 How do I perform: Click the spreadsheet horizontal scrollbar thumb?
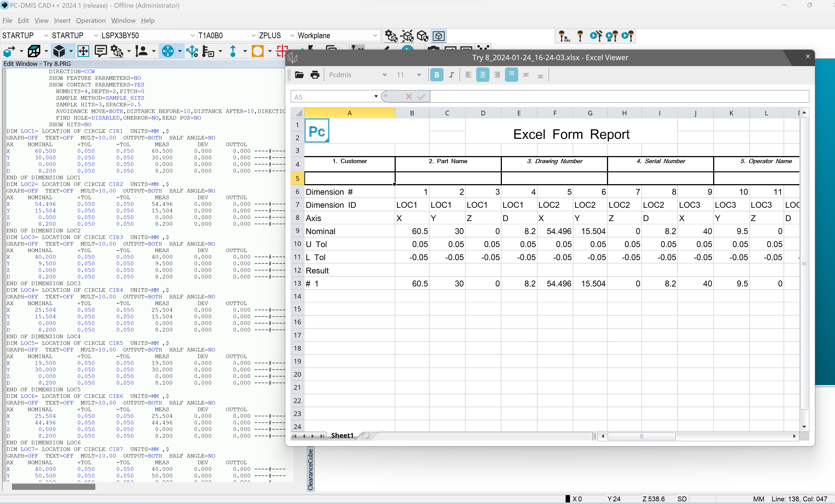[x=641, y=436]
